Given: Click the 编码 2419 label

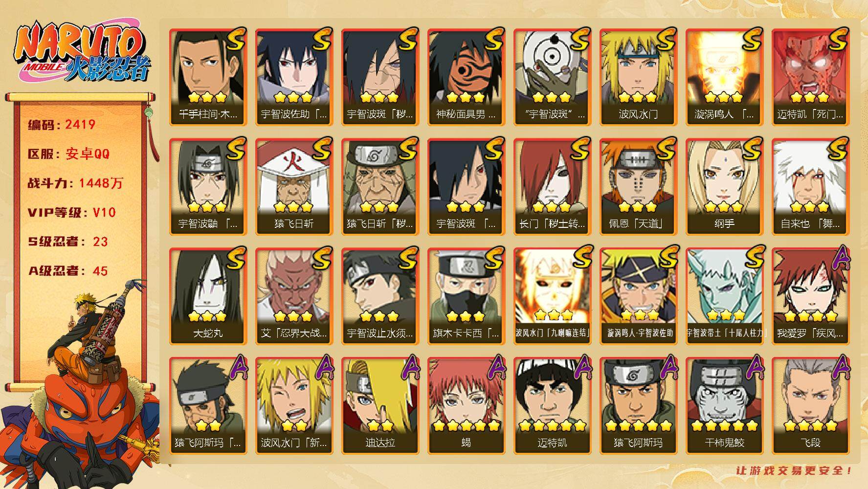Looking at the screenshot, I should click(x=62, y=125).
